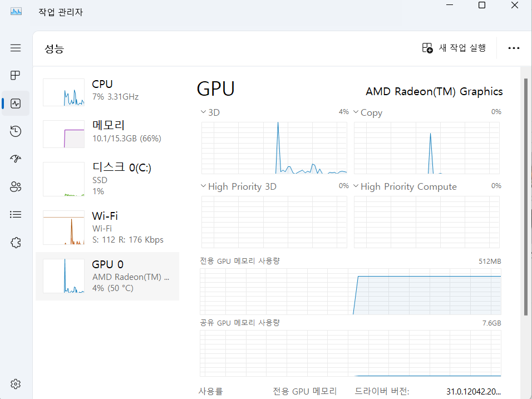This screenshot has height=399, width=532.
Task: Select the 메모리 performance item
Action: (x=107, y=134)
